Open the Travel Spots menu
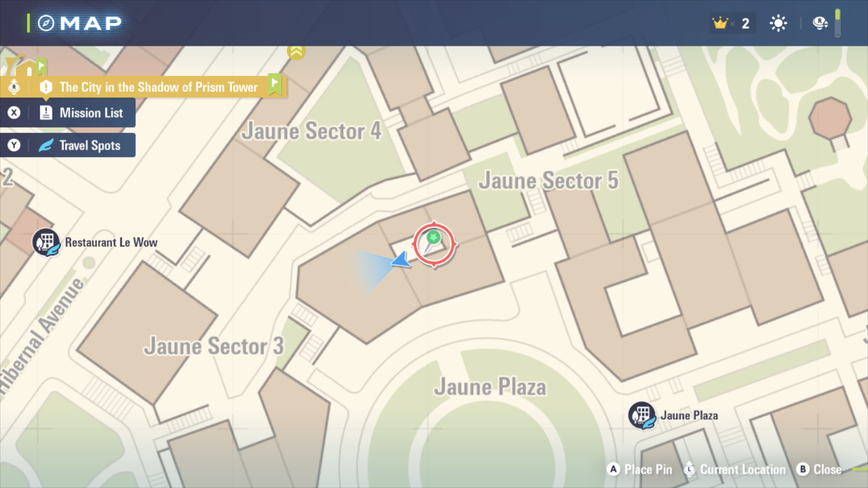 tap(68, 145)
